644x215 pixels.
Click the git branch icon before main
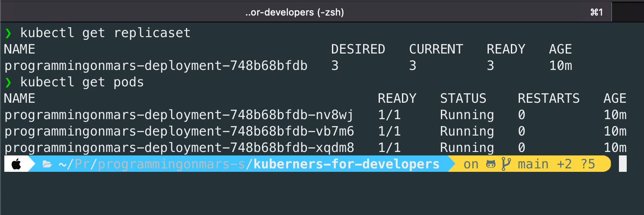coord(505,164)
